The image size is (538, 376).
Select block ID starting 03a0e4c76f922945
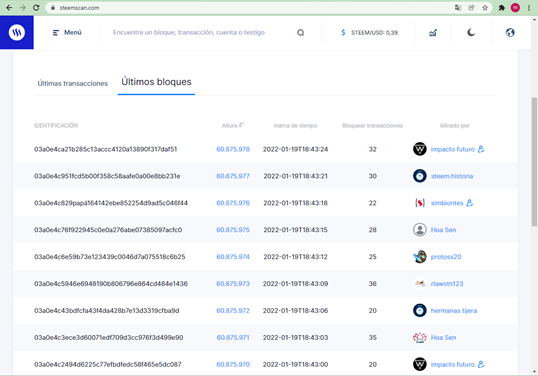pyautogui.click(x=108, y=230)
